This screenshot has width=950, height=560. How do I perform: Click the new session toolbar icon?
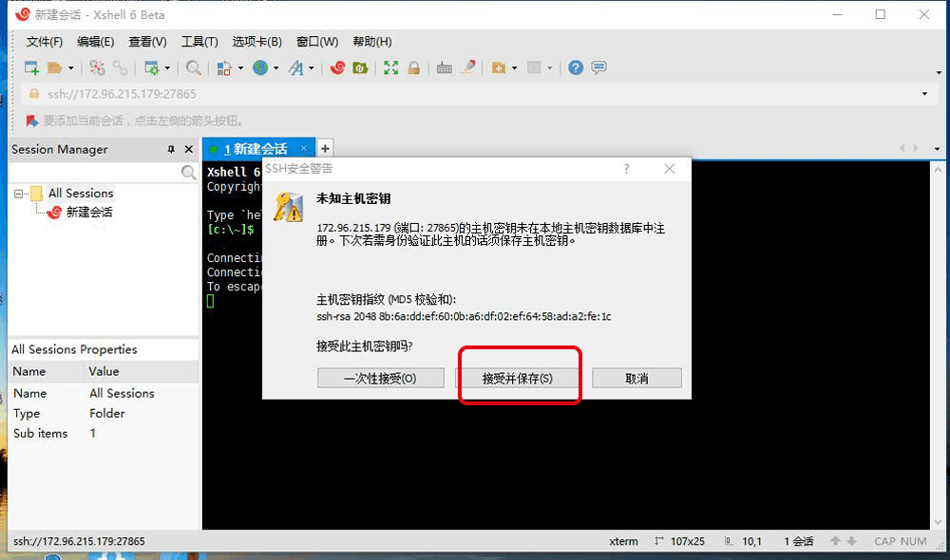31,67
